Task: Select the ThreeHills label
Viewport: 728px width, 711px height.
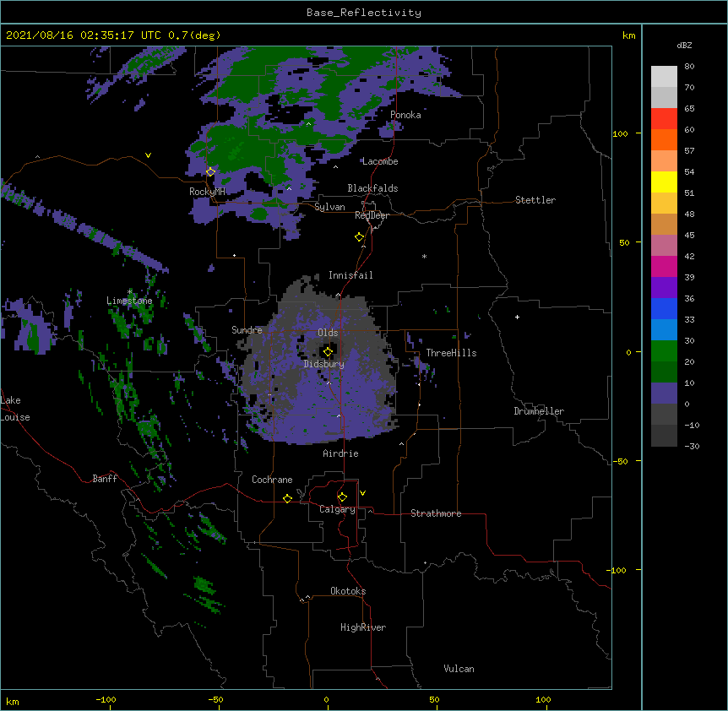Action: (451, 353)
